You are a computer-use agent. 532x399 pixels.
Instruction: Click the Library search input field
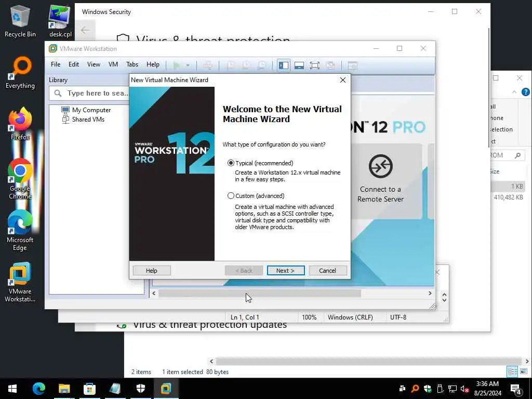point(89,94)
